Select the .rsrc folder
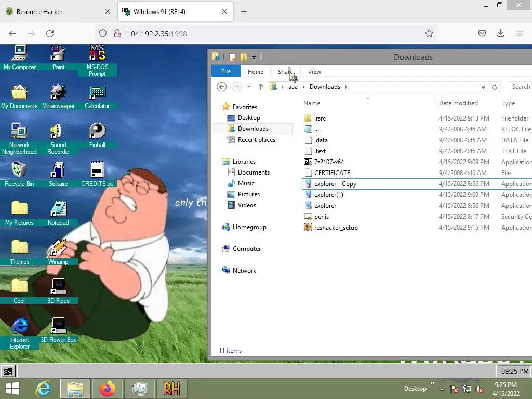This screenshot has width=532, height=399. click(320, 118)
